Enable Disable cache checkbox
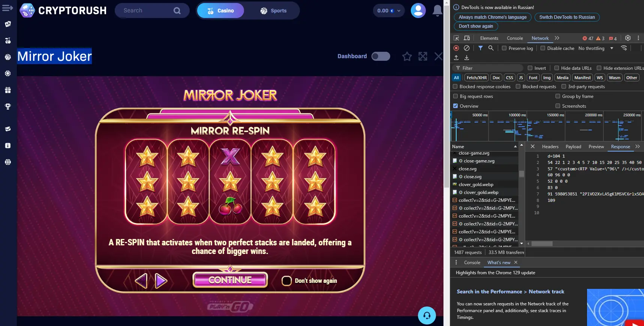The image size is (644, 326). (543, 48)
